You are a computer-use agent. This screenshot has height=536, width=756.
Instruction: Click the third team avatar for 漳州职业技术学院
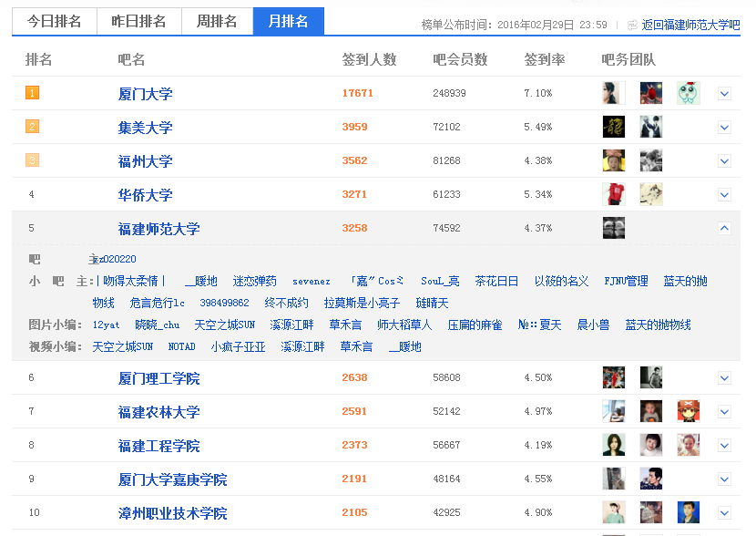click(x=689, y=513)
